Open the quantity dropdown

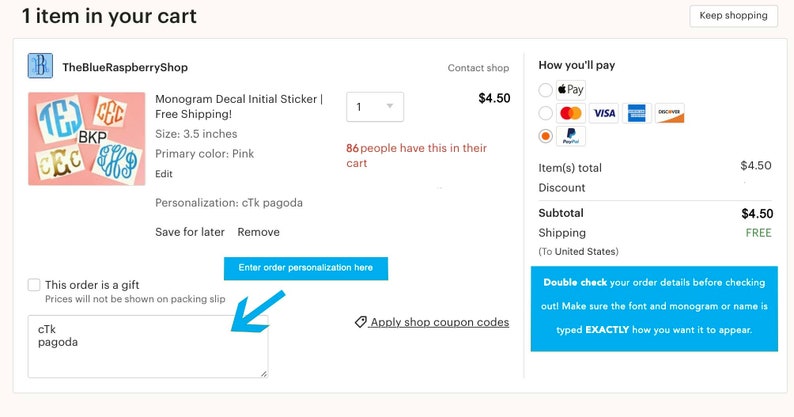point(375,106)
